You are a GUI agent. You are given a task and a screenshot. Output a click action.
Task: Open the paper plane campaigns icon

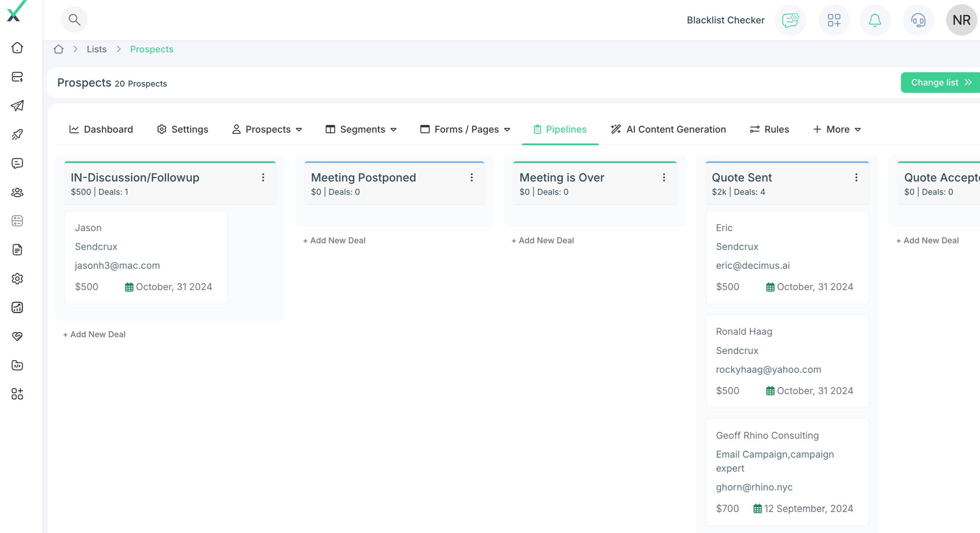(17, 106)
